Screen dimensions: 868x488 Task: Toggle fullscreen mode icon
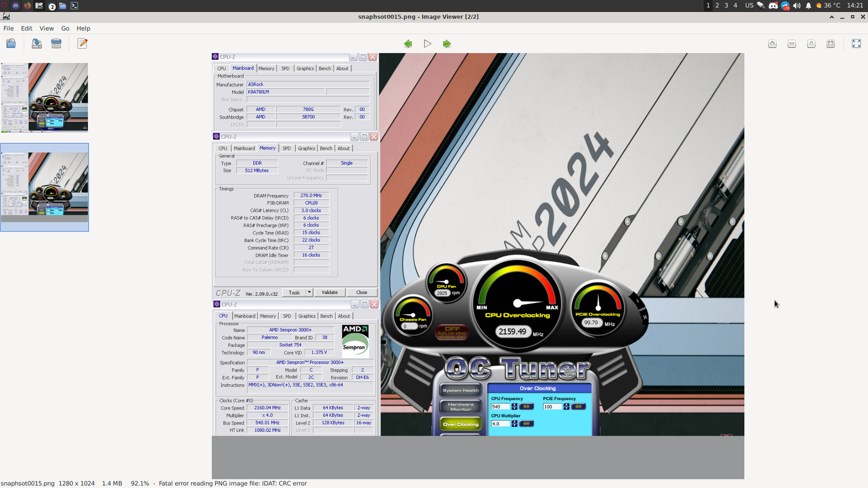(x=856, y=44)
